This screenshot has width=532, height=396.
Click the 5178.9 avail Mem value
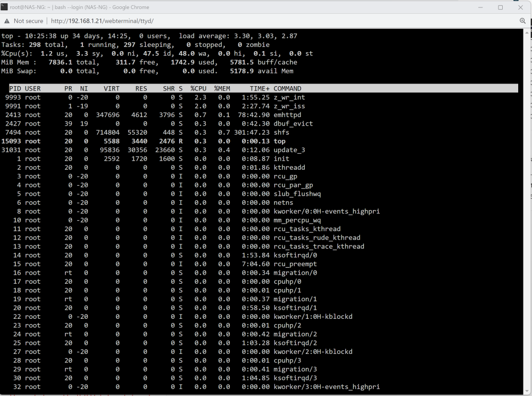(242, 71)
